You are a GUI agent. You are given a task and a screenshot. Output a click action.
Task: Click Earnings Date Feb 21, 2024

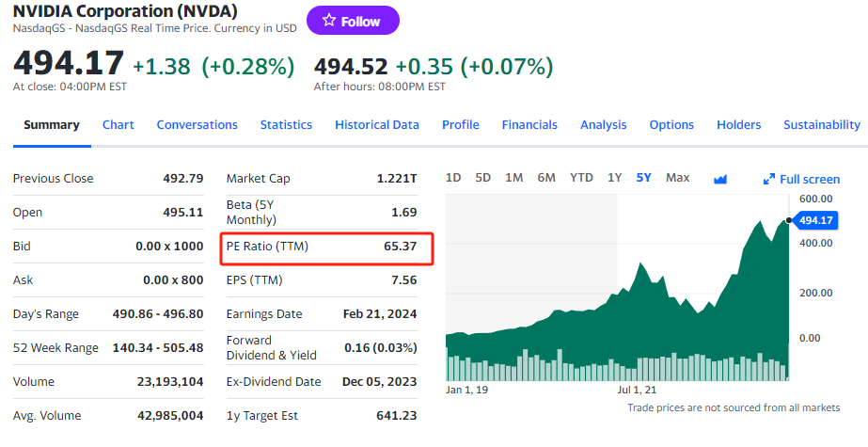coord(380,313)
